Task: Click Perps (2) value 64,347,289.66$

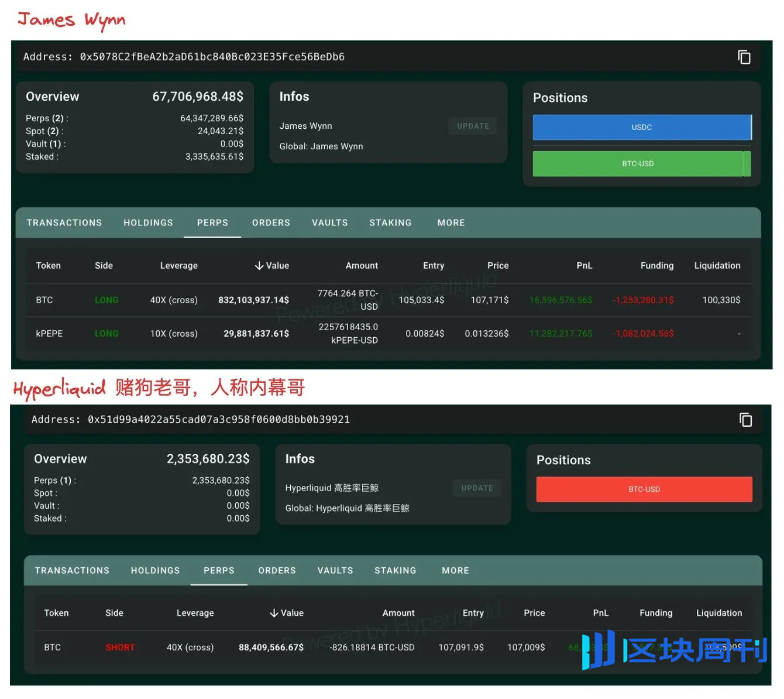Action: pos(212,118)
